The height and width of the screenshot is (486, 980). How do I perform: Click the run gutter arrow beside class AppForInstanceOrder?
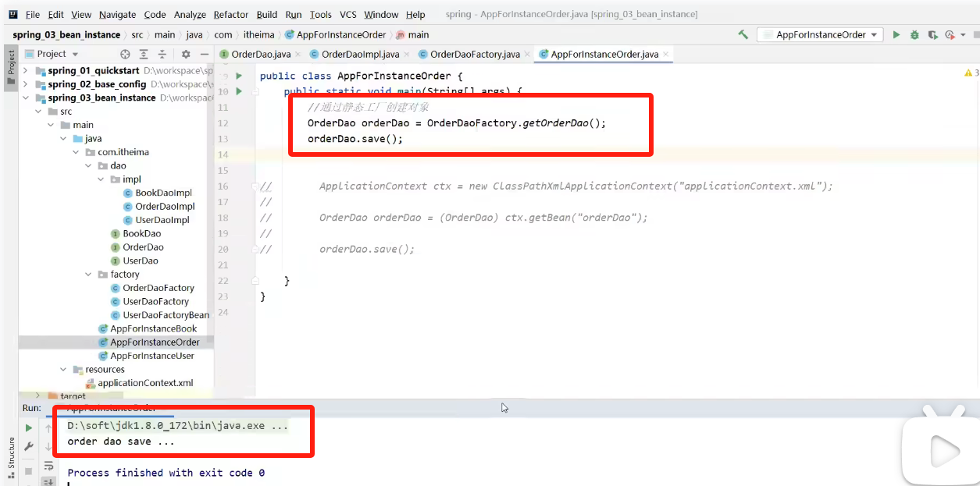coord(240,76)
